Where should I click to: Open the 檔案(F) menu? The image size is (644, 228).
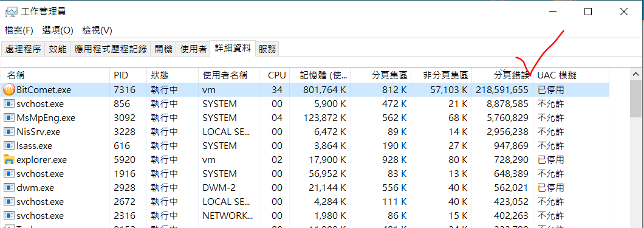(x=19, y=30)
